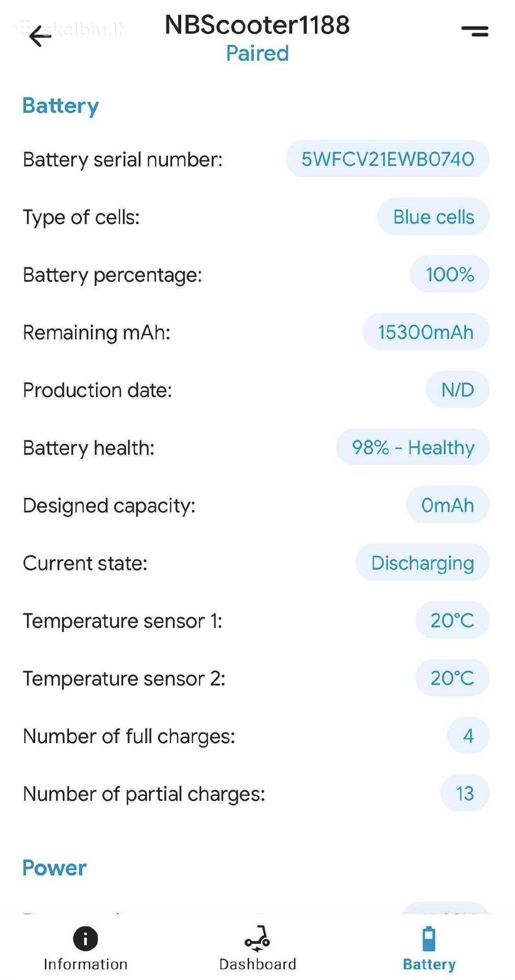Switch to the Dashboard tab label
Viewport: 515px width, 980px height.
[x=258, y=964]
